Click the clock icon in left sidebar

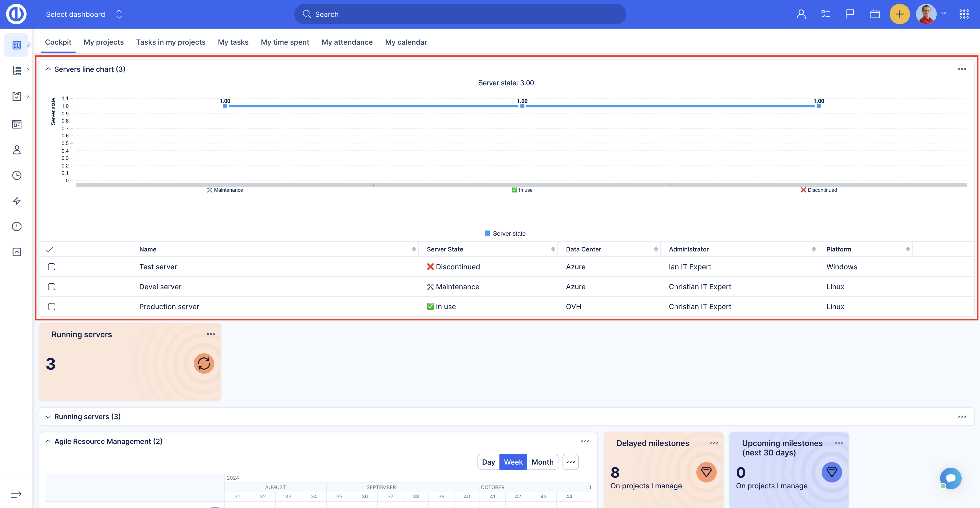[17, 175]
